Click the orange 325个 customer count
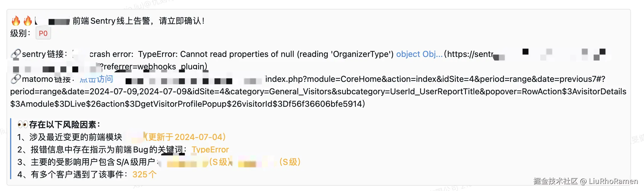Screen dimensions: 644x191 point(144,174)
